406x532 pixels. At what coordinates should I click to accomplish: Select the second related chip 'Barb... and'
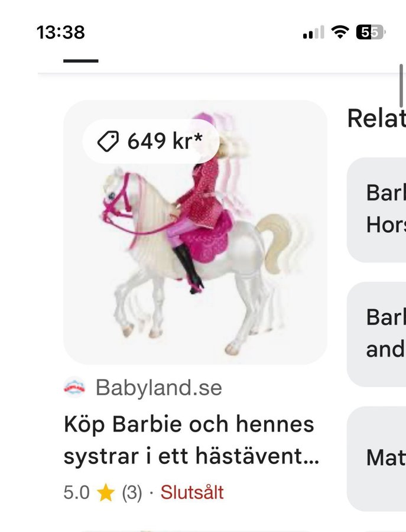pyautogui.click(x=376, y=334)
